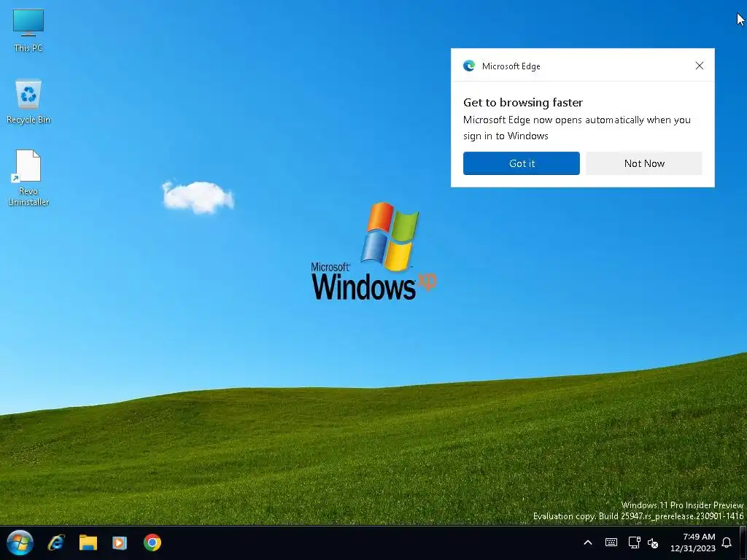The height and width of the screenshot is (560, 747).
Task: Click the Not Now button
Action: click(x=644, y=163)
